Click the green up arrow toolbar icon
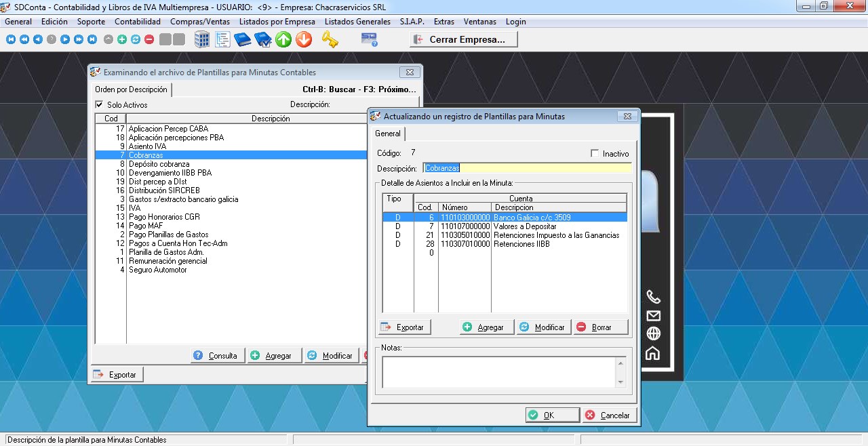 point(283,40)
